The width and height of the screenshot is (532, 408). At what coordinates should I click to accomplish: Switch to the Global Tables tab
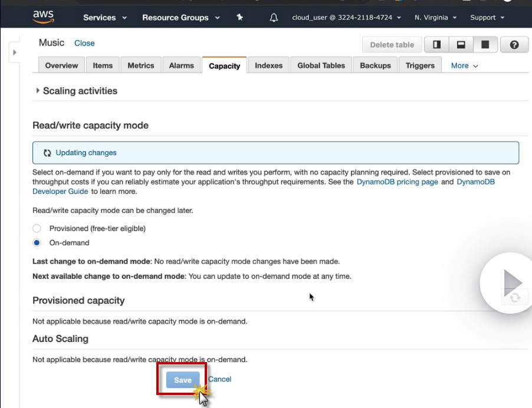click(321, 65)
